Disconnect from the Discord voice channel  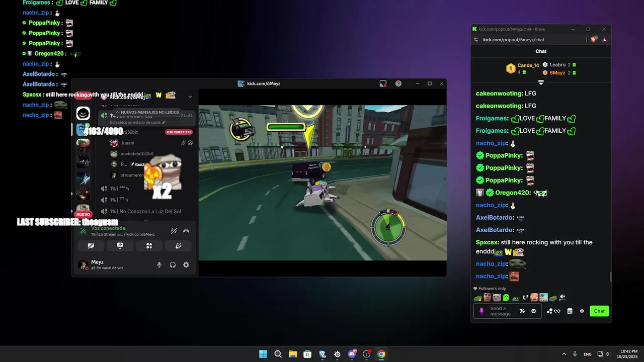[x=186, y=231]
